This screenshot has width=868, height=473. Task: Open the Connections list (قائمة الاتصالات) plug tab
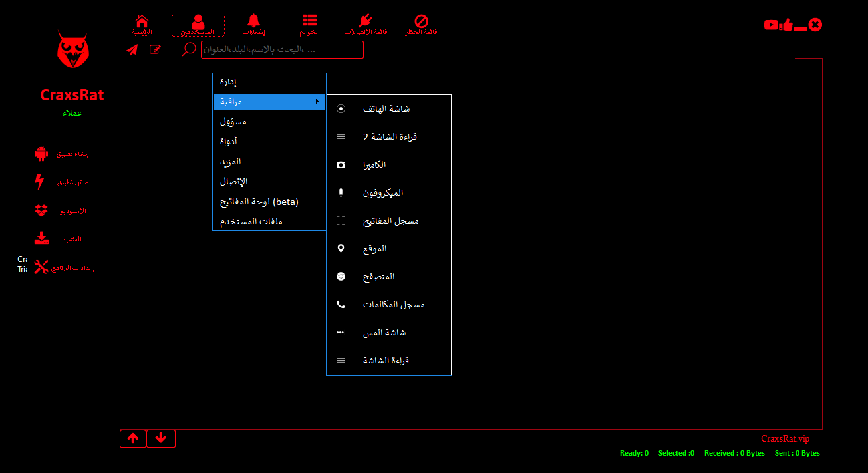[366, 25]
